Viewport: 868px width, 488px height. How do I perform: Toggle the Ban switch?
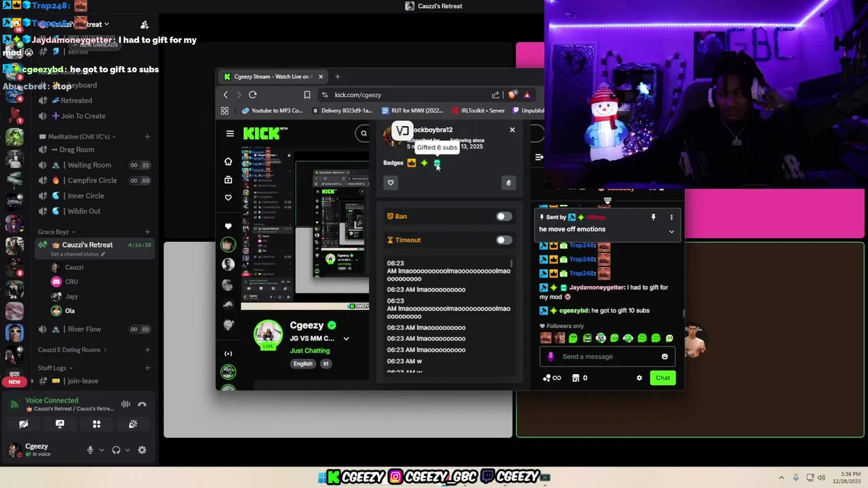pos(503,216)
